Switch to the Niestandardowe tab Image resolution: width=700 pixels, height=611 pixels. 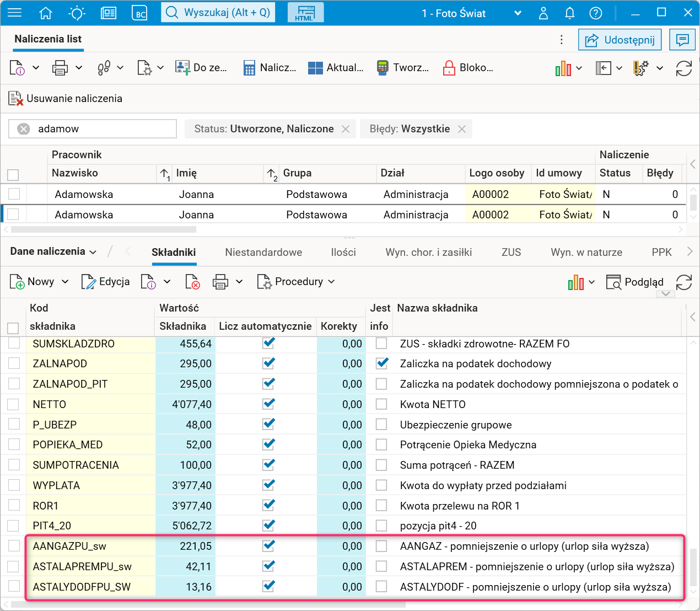tap(263, 252)
